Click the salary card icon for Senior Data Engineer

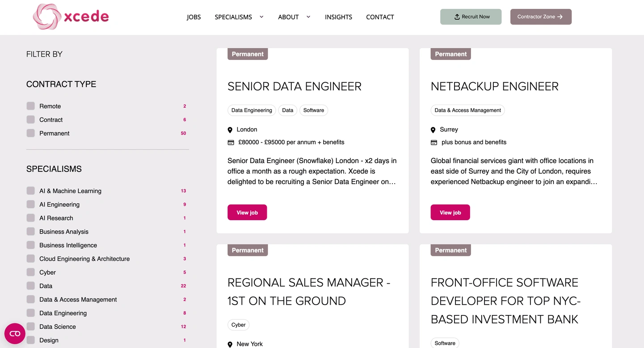(231, 143)
